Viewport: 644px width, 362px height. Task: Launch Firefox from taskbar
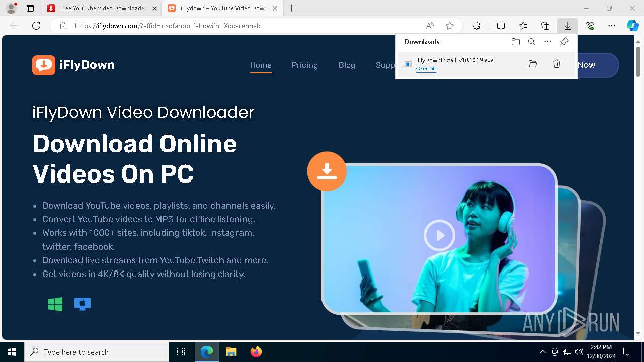(256, 352)
